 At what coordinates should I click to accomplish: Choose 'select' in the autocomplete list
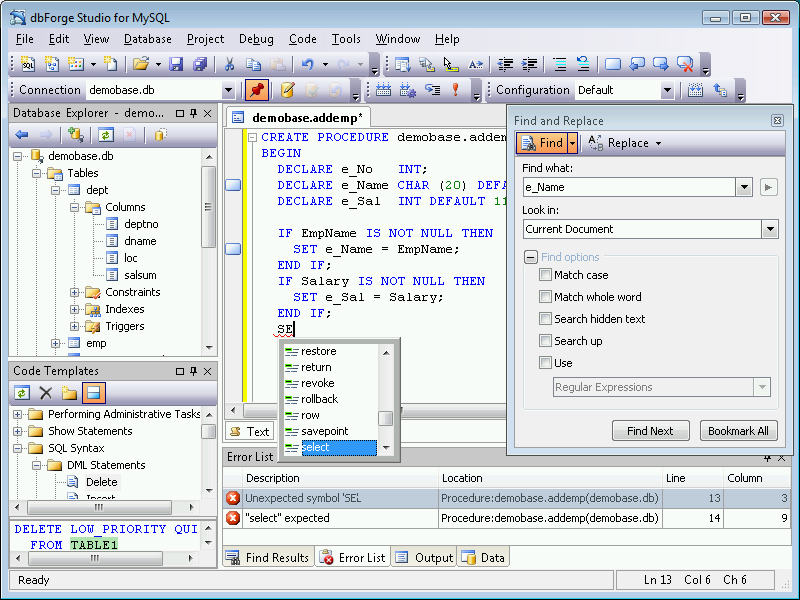pyautogui.click(x=331, y=447)
